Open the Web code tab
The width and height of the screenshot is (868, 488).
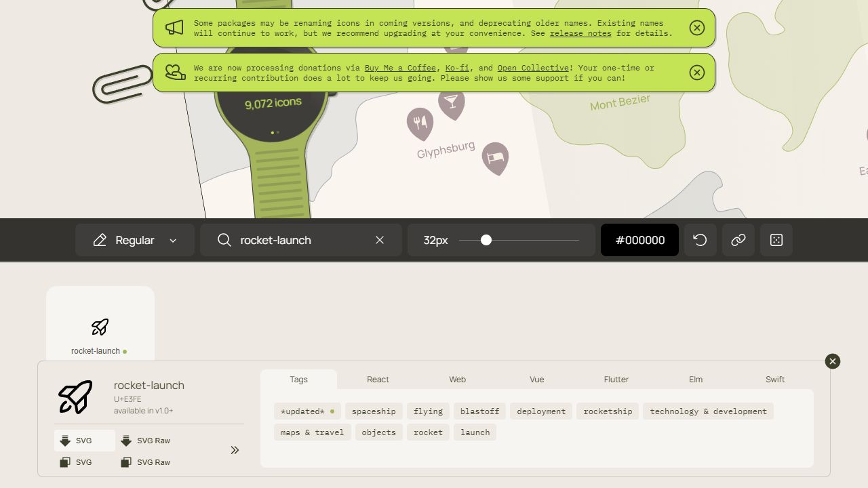click(458, 380)
